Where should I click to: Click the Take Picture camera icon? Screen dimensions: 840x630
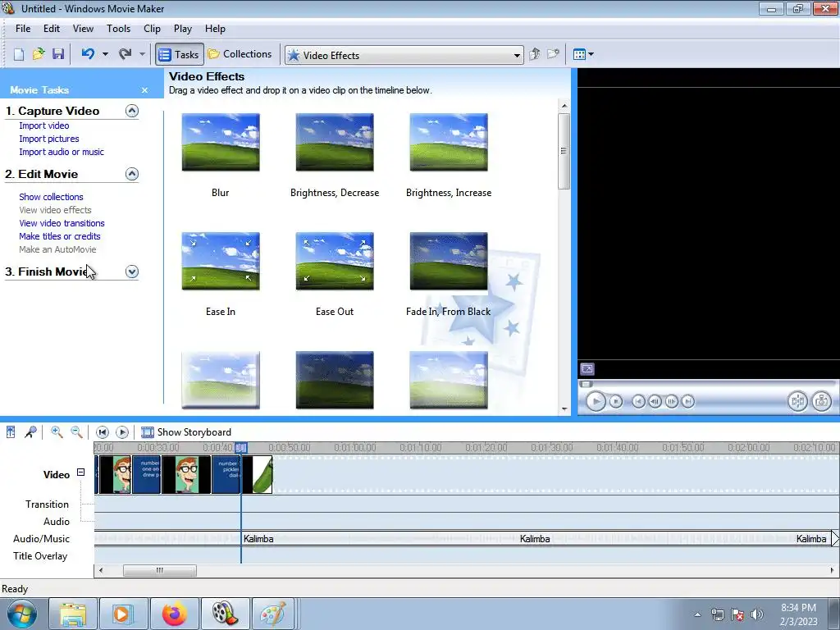(x=822, y=401)
